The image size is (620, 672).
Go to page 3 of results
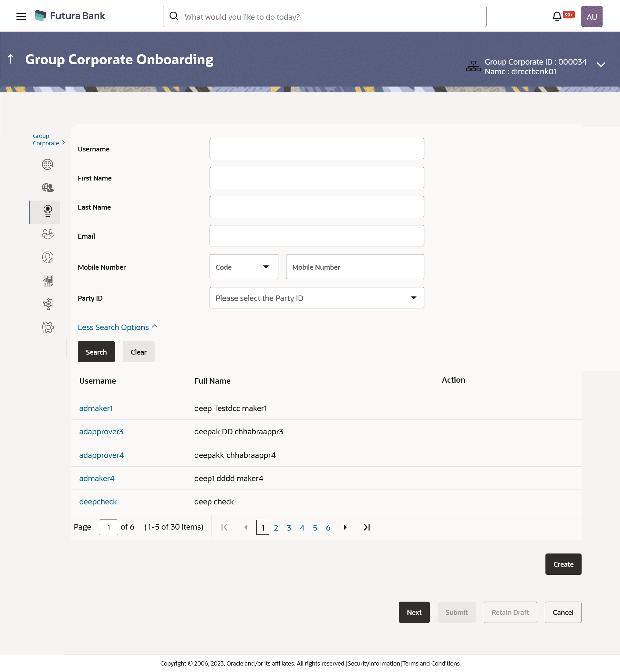click(x=289, y=528)
